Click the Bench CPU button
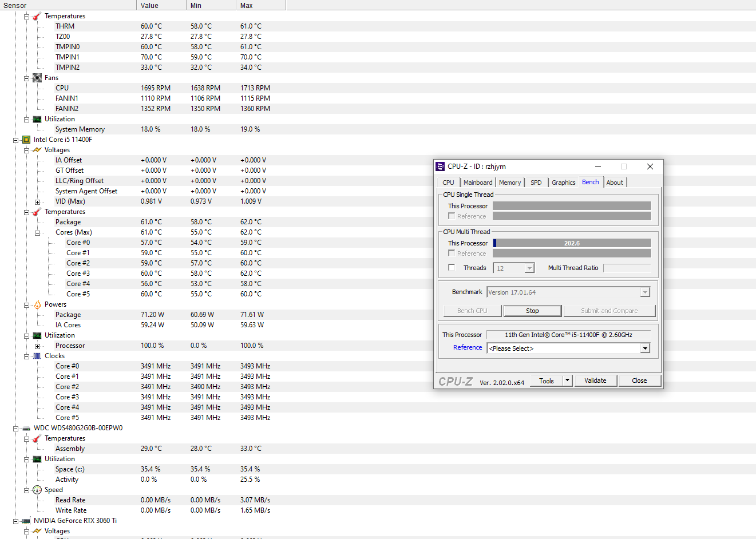Image resolution: width=756 pixels, height=539 pixels. point(473,311)
